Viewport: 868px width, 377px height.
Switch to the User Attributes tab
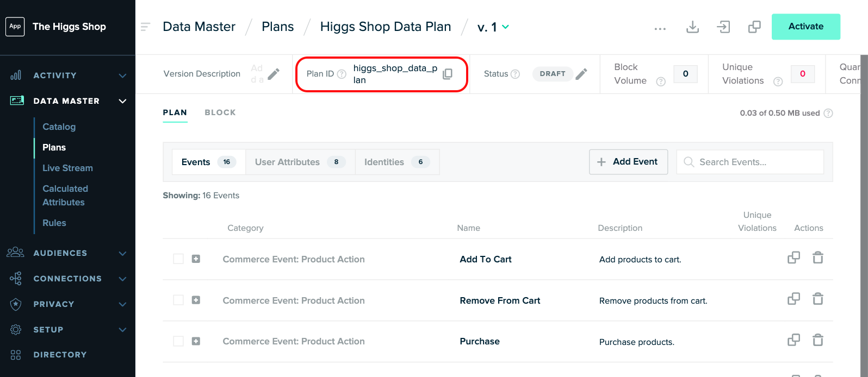[x=300, y=162]
